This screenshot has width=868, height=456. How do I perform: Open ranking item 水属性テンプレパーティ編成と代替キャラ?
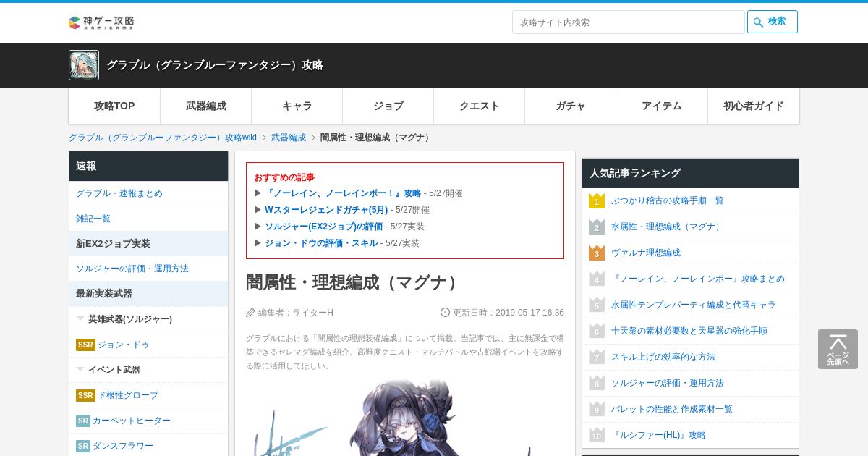(693, 305)
